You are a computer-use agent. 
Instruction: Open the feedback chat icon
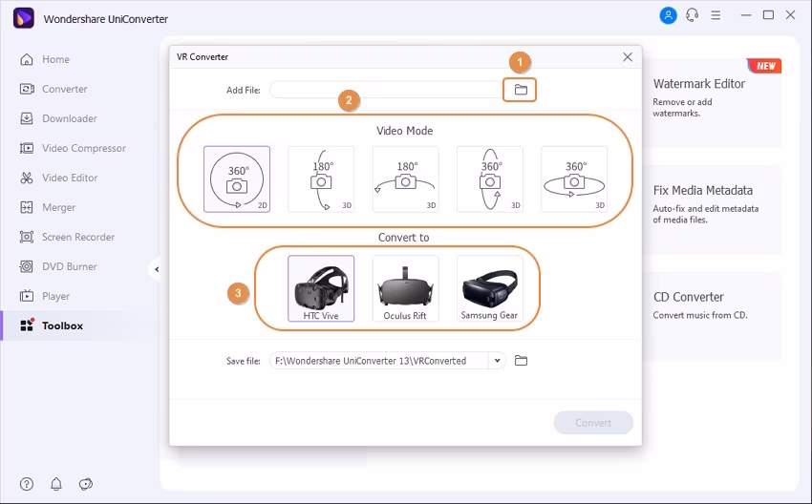click(85, 484)
